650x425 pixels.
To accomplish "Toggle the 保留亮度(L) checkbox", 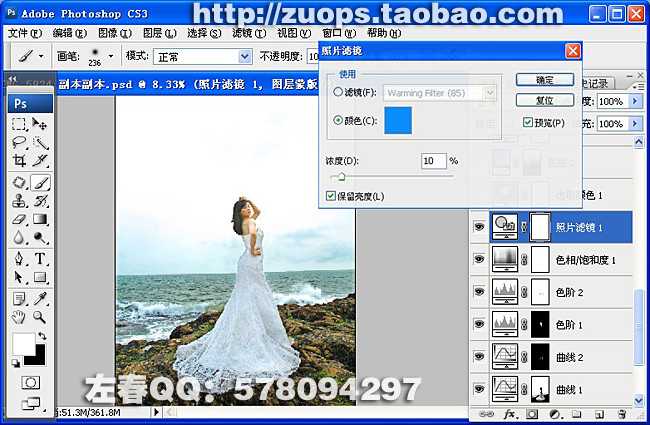I will point(330,196).
